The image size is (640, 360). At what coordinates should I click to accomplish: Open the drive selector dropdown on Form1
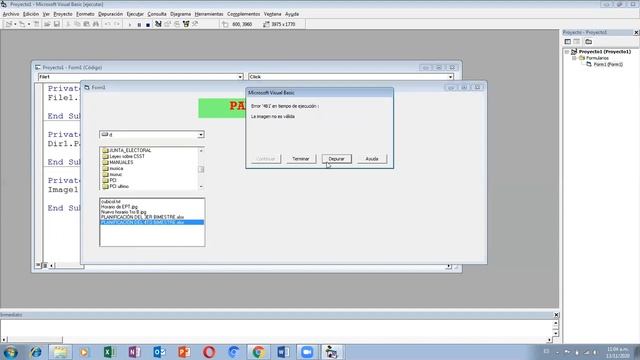pyautogui.click(x=201, y=135)
